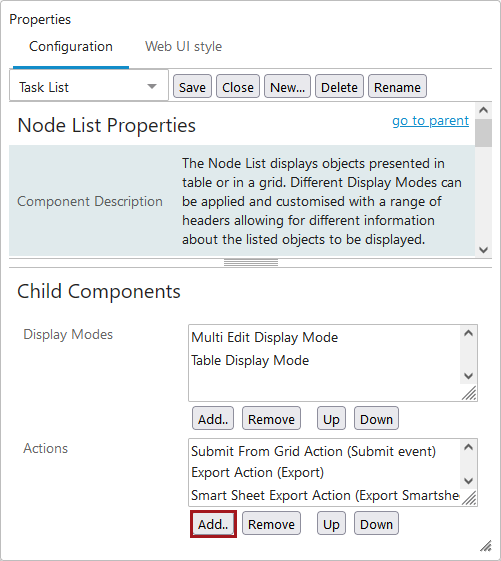The height and width of the screenshot is (561, 501).
Task: Select the Configuration tab
Action: click(x=71, y=47)
